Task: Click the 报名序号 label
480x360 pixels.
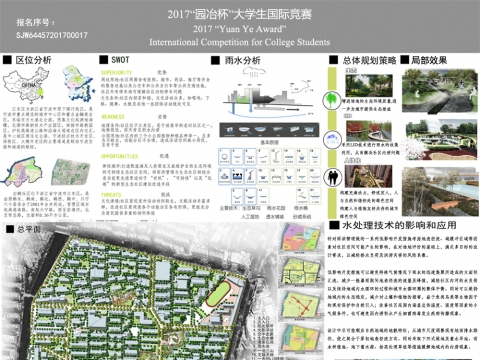Action: click(36, 23)
